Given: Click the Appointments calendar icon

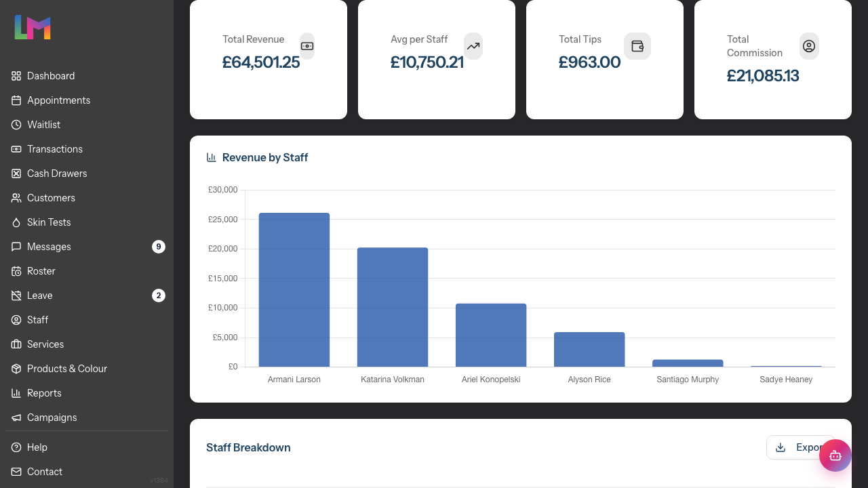Looking at the screenshot, I should (16, 100).
